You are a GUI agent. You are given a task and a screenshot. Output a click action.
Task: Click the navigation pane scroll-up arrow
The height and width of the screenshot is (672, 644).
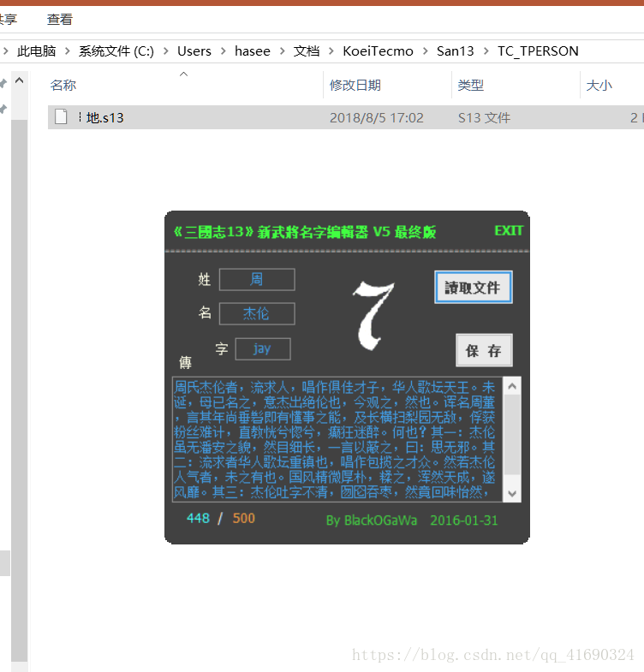coord(20,80)
